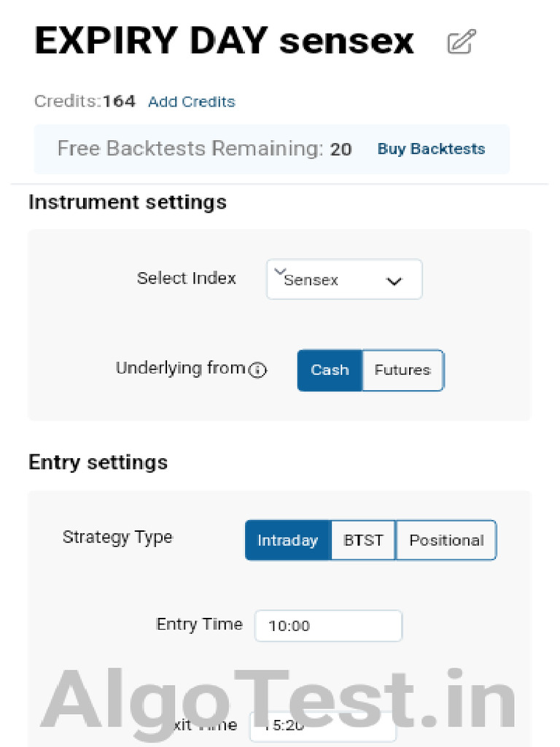Switch underlying to Futures
This screenshot has width=560, height=747.
tap(402, 371)
